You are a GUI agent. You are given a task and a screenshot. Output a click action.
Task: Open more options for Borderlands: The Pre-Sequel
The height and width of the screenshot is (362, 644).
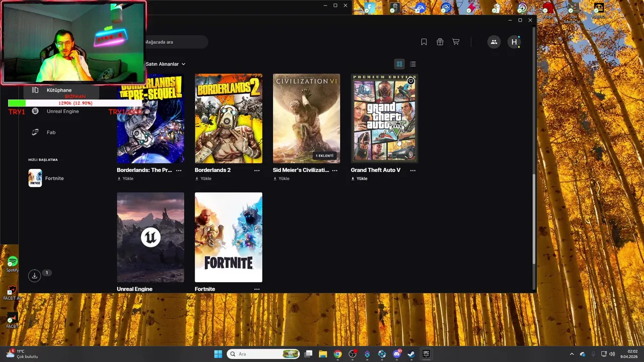click(x=179, y=170)
